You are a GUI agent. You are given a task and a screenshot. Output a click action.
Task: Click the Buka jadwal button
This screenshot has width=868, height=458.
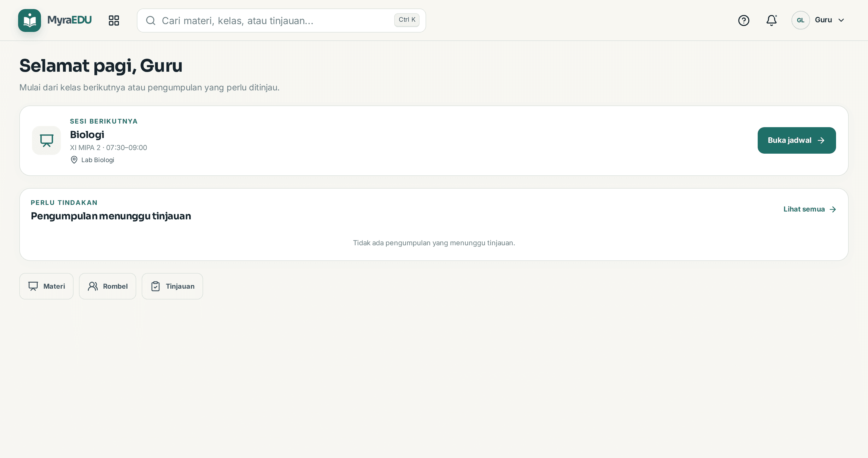(797, 140)
